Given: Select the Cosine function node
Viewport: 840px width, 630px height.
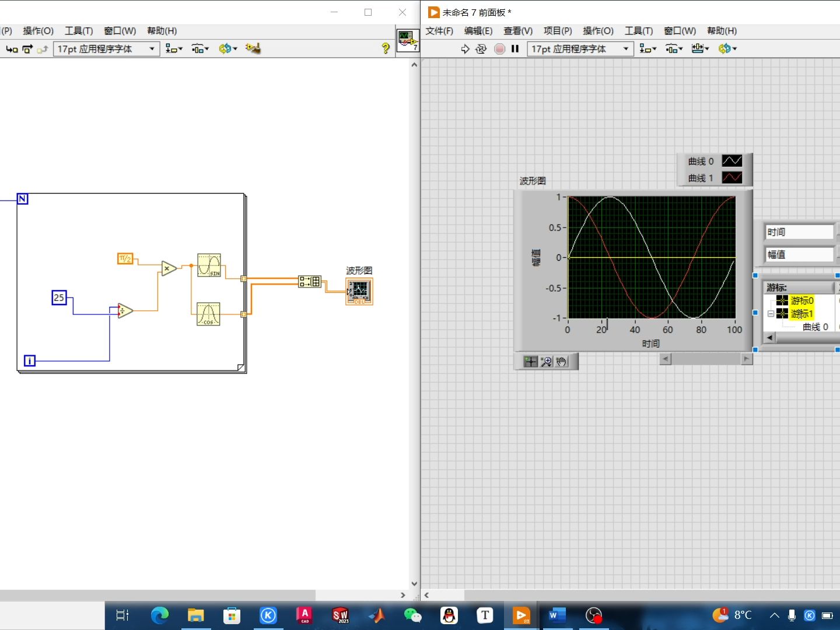Looking at the screenshot, I should (x=208, y=314).
